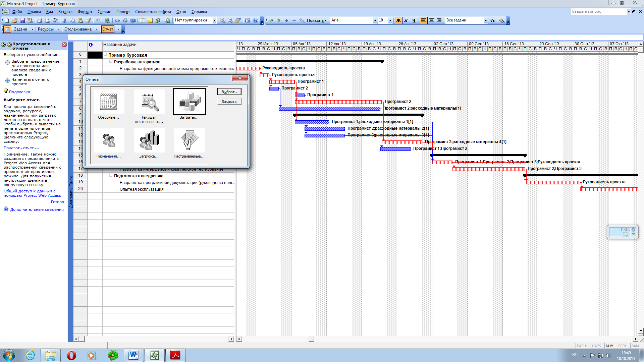Zoom out on the Gantt timeline
The height and width of the screenshot is (362, 644).
coord(230,20)
